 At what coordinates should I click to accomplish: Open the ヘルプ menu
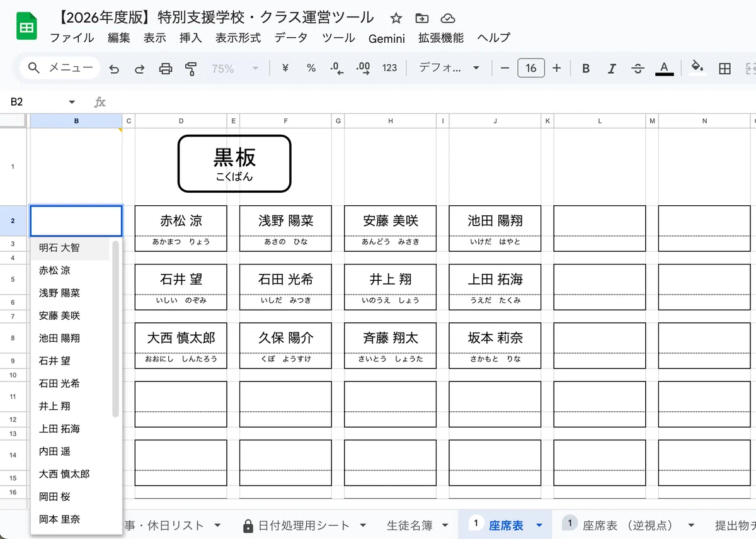(x=494, y=38)
